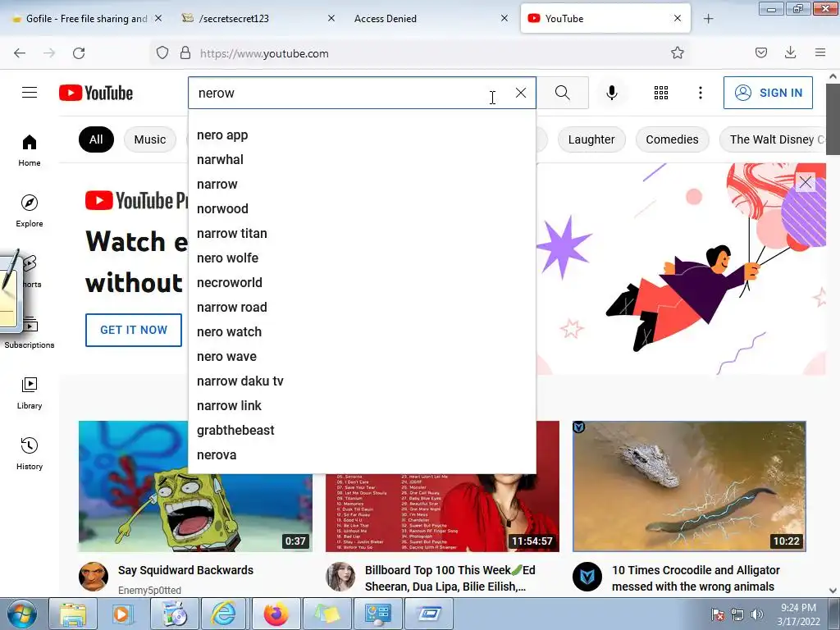
Task: Go back with the browser back arrow
Action: (20, 53)
